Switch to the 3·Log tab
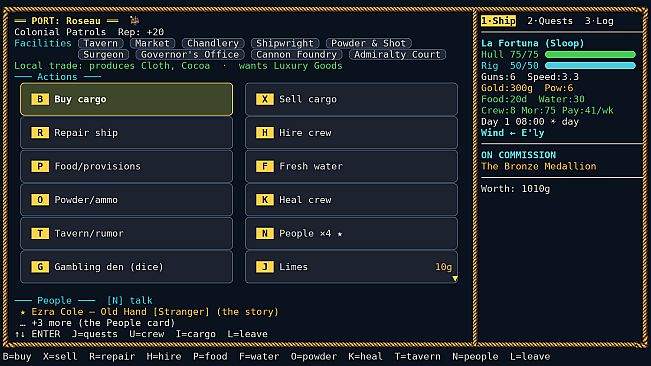 click(599, 21)
